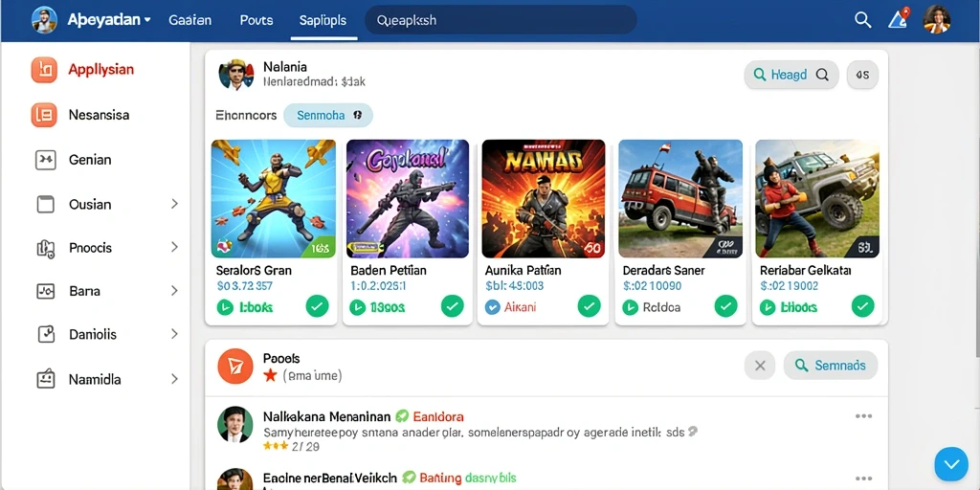This screenshot has height=490, width=980.
Task: Toggle the green check on Baden Petiian
Action: coord(453,306)
